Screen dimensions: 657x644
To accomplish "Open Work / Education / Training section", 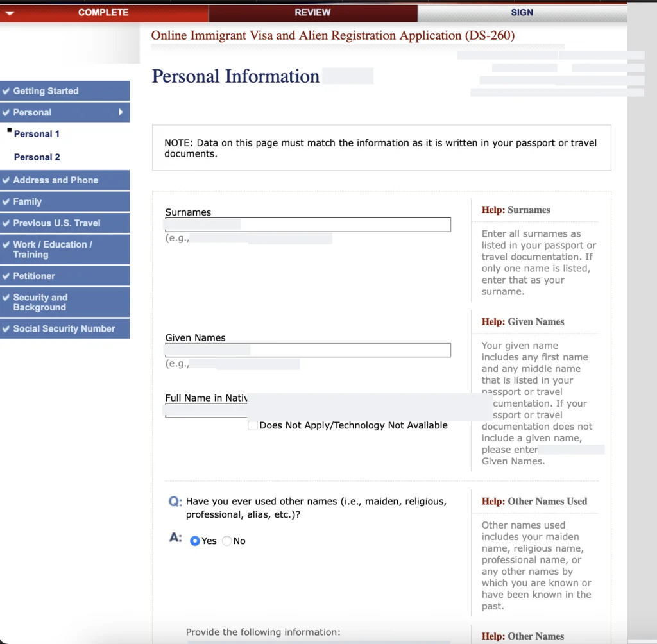I will click(x=65, y=250).
